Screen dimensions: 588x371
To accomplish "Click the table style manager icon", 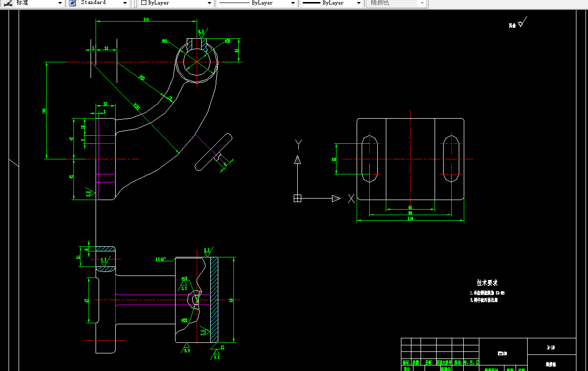I will (73, 3).
